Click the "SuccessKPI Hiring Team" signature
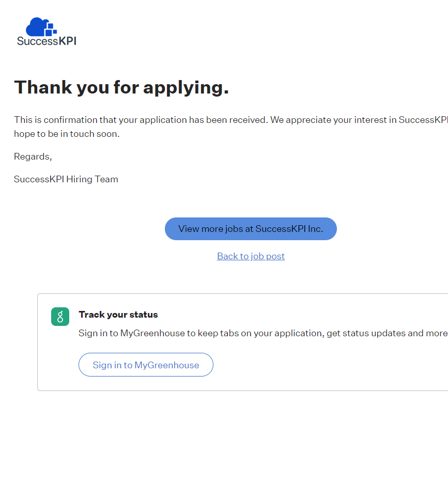Screen dimensions: 448x485 [x=66, y=179]
